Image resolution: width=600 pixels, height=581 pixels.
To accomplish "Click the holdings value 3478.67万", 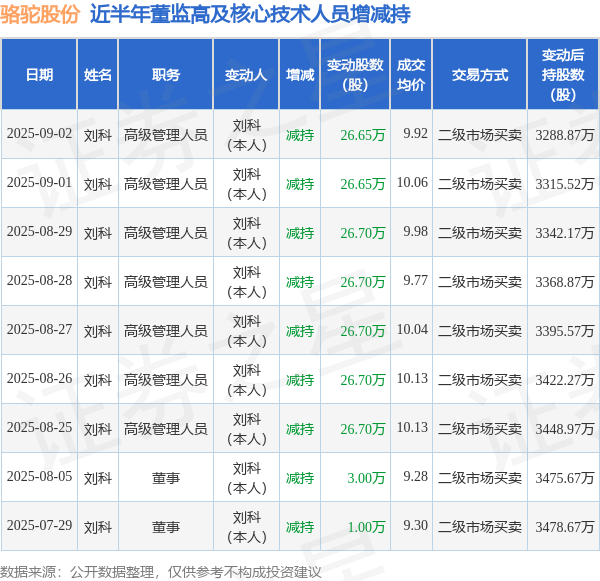I will (564, 527).
